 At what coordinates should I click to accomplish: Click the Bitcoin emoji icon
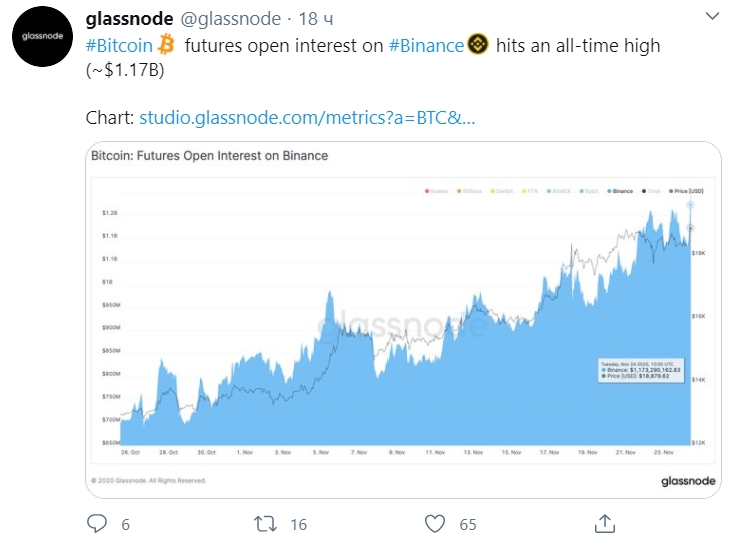[166, 45]
